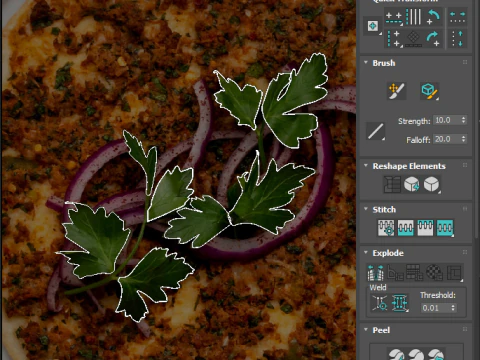480x360 pixels.
Task: Click the Flatten by Polygon Angle icon
Action: [x=395, y=272]
